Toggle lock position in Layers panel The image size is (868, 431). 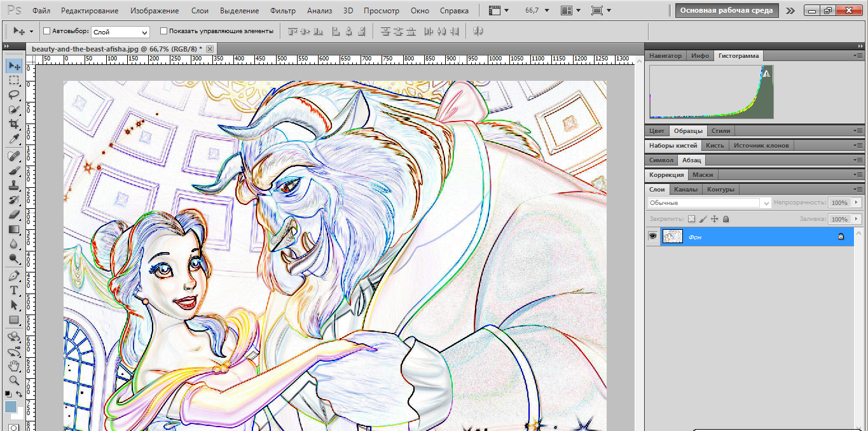pyautogui.click(x=715, y=219)
